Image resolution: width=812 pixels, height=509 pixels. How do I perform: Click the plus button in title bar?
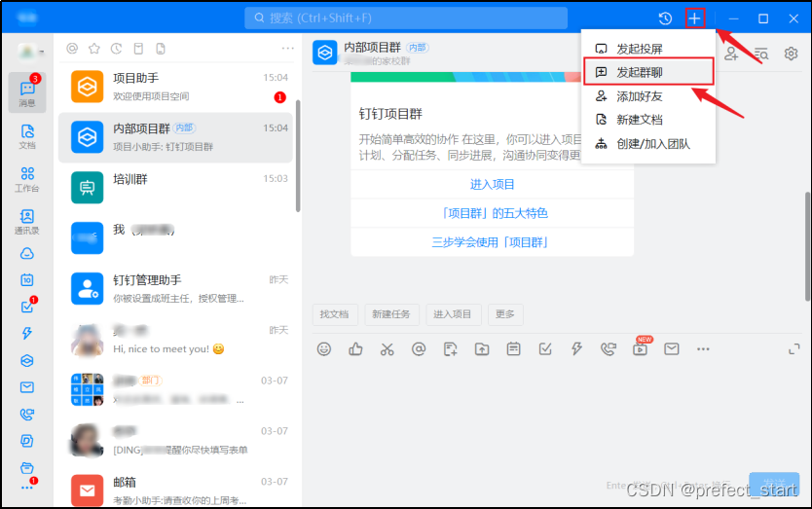click(694, 18)
